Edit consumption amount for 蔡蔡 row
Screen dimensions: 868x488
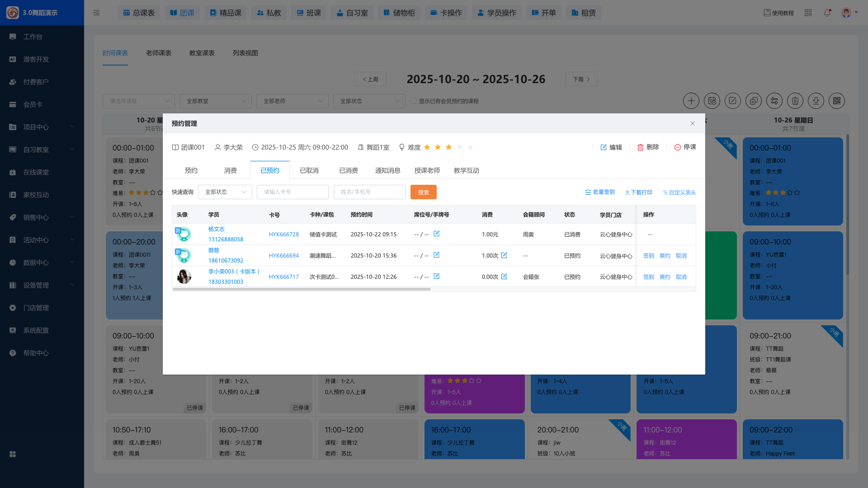tap(504, 255)
